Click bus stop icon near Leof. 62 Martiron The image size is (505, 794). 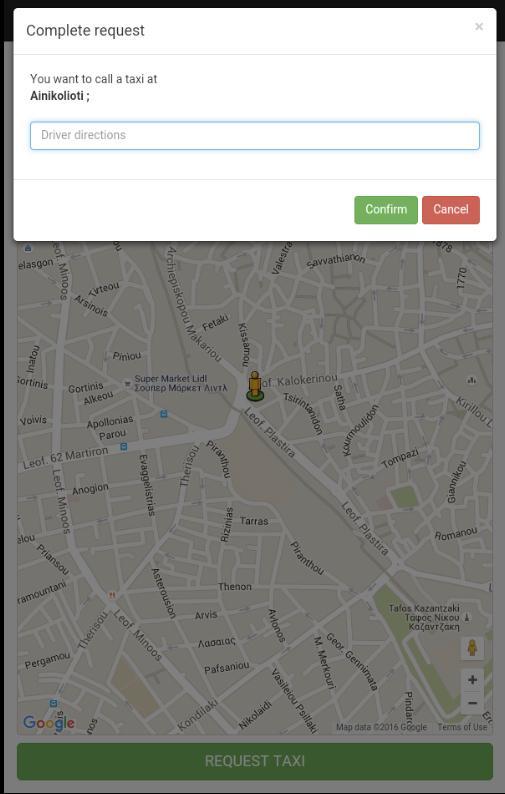tap(124, 447)
